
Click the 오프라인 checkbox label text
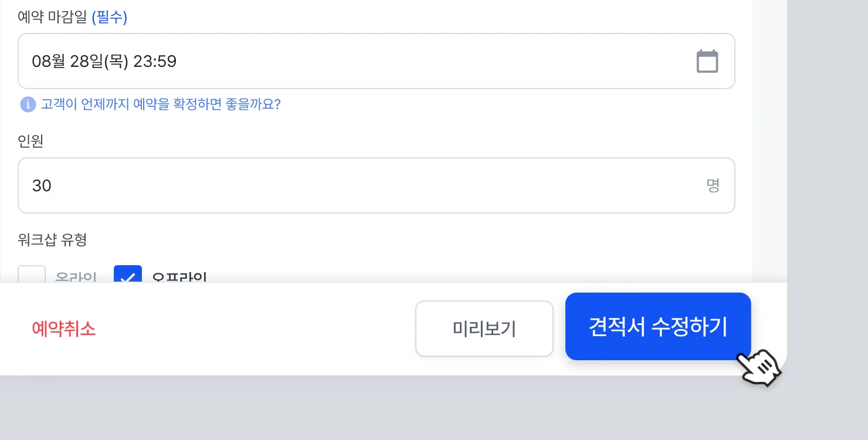click(179, 276)
